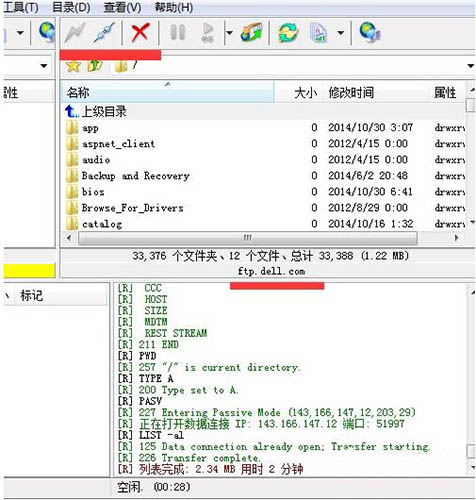Click the disconnect plug icon
Image resolution: width=476 pixels, height=500 pixels.
pos(104,33)
